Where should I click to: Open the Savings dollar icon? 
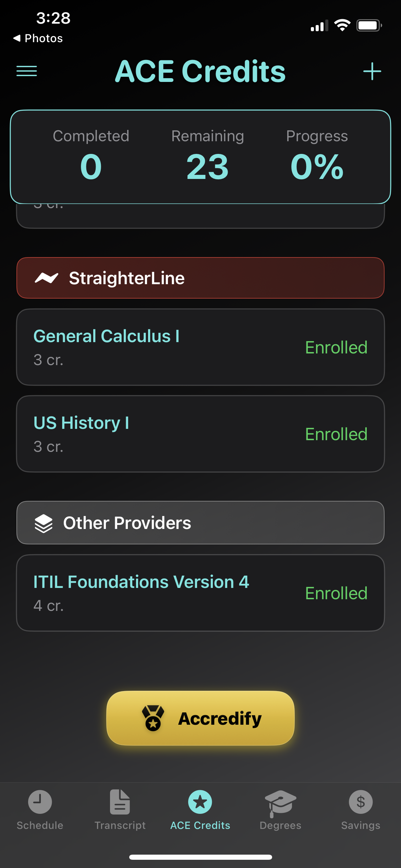pos(361,802)
